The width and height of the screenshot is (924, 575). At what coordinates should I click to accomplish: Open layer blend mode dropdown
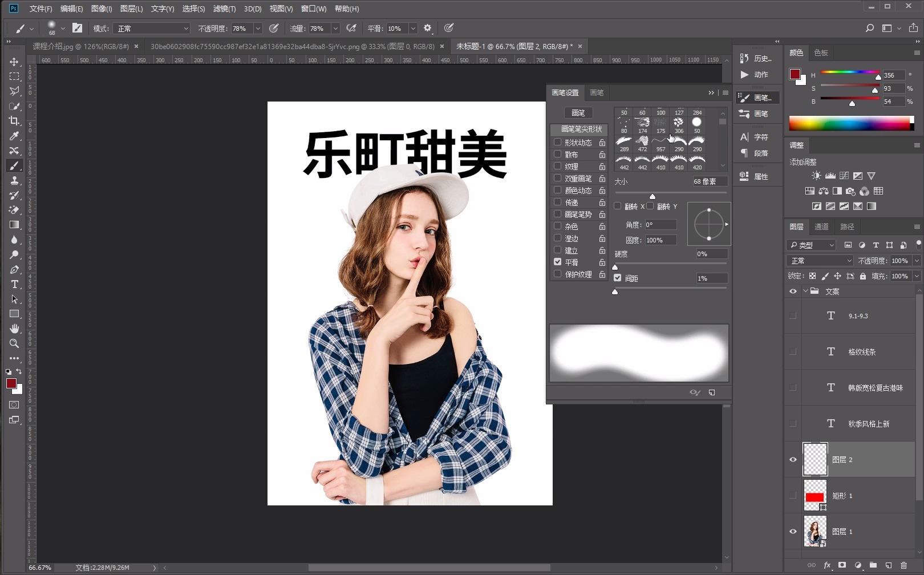coord(820,261)
